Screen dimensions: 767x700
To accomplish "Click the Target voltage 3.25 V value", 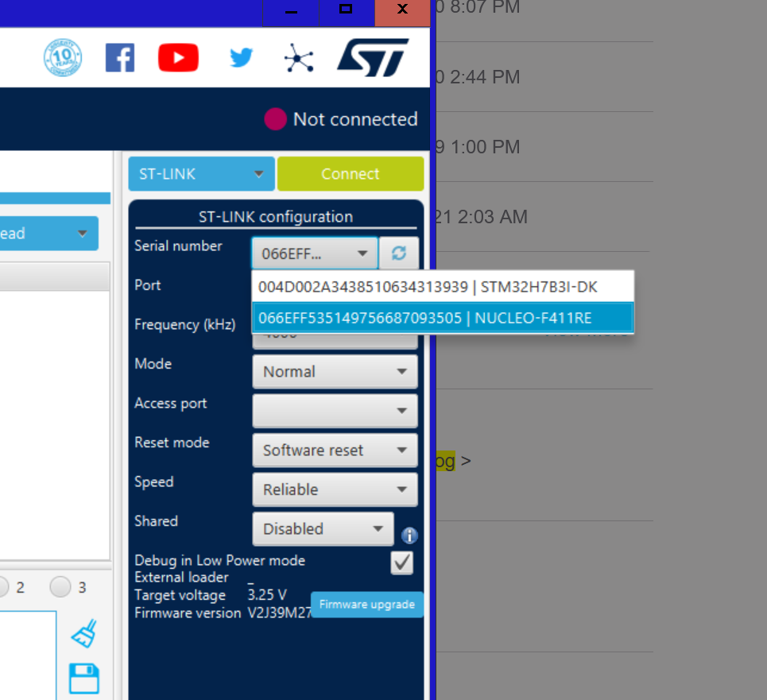I will [x=267, y=595].
